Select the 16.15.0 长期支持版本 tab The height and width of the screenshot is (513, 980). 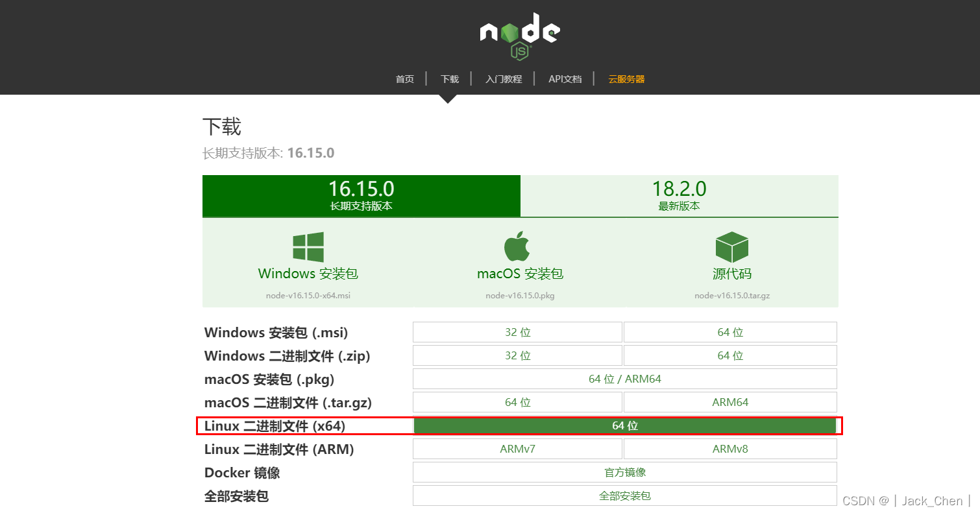[x=361, y=196]
